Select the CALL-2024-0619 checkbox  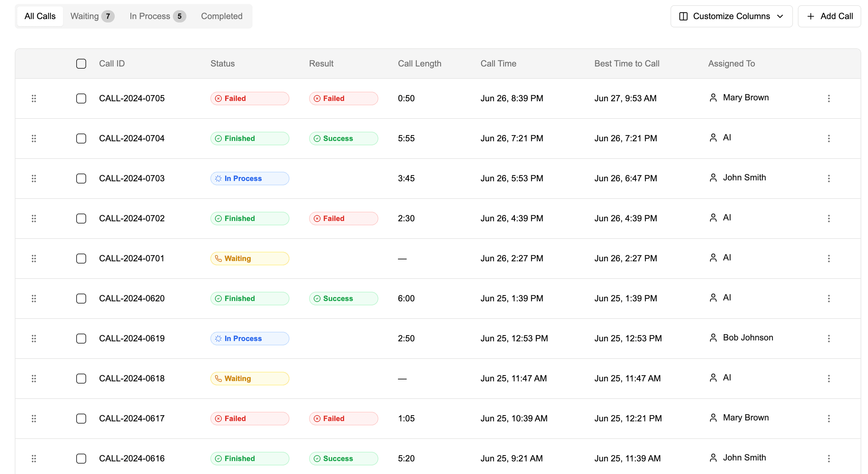81,339
